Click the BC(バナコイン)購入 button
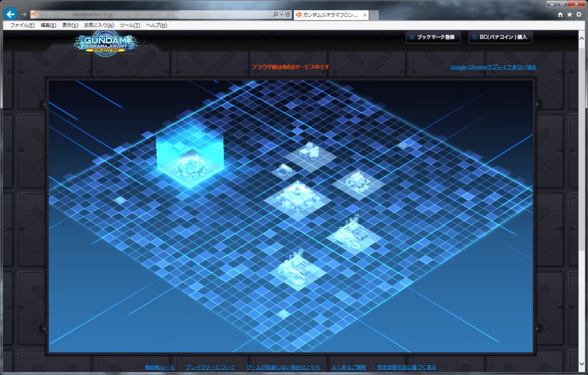The image size is (588, 375). click(x=500, y=37)
